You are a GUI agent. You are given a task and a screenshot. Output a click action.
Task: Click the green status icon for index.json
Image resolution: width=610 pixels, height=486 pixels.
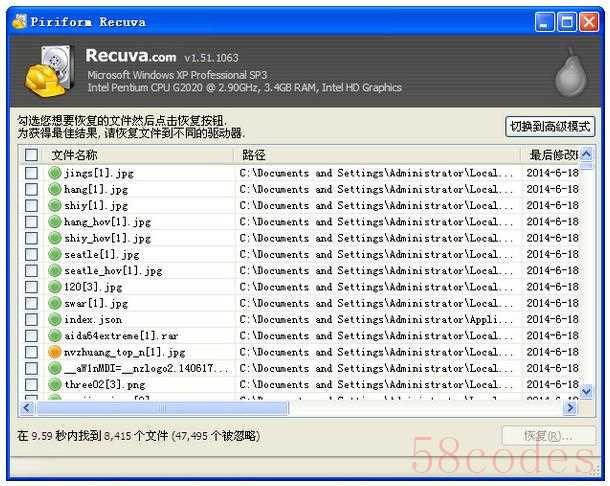pyautogui.click(x=55, y=319)
